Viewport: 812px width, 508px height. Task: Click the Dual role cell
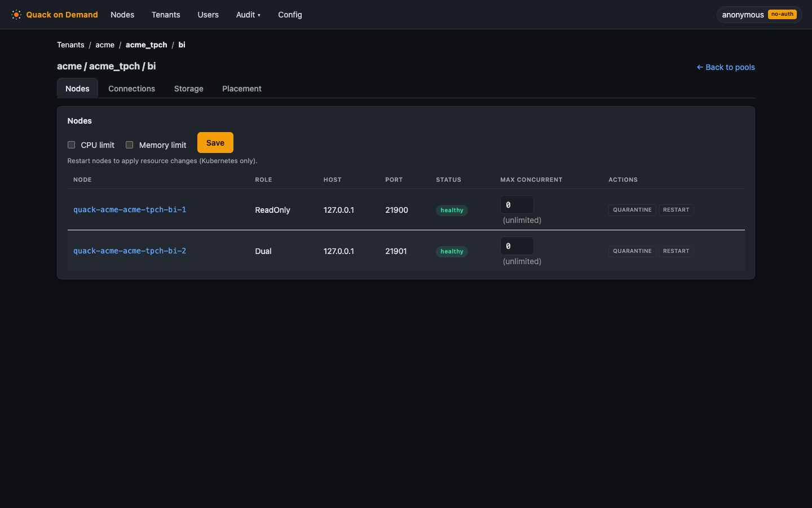click(263, 251)
